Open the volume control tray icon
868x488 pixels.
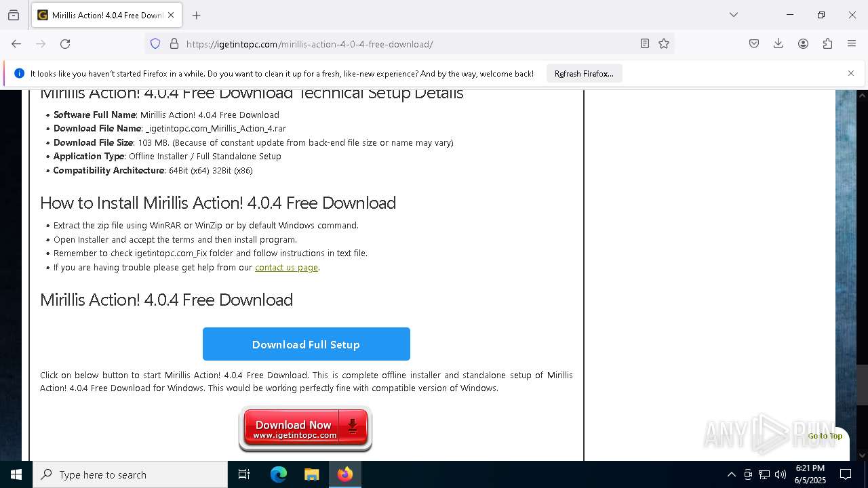pyautogui.click(x=781, y=474)
